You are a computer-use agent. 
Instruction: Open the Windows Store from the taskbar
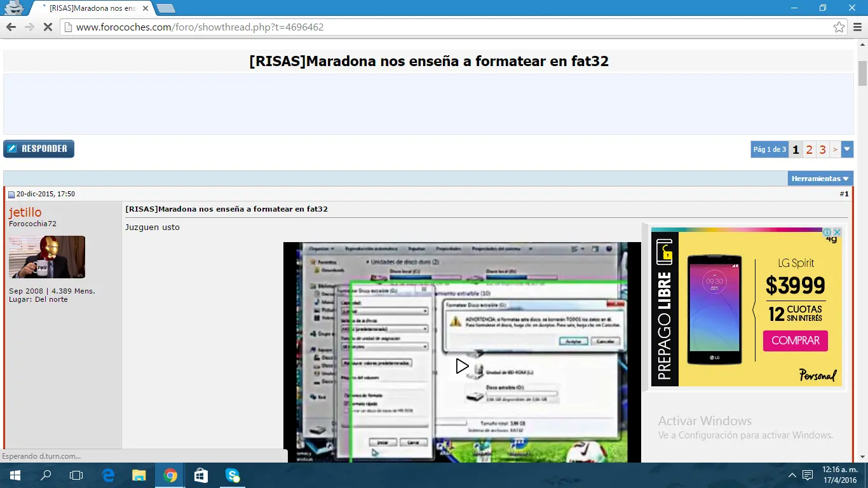[201, 475]
